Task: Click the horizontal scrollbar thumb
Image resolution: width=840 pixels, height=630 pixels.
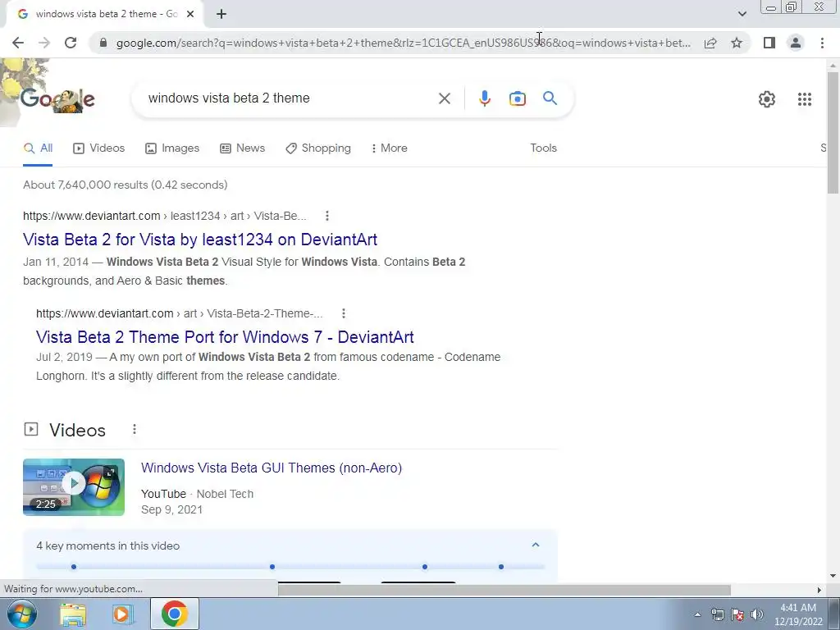Action: pyautogui.click(x=504, y=590)
